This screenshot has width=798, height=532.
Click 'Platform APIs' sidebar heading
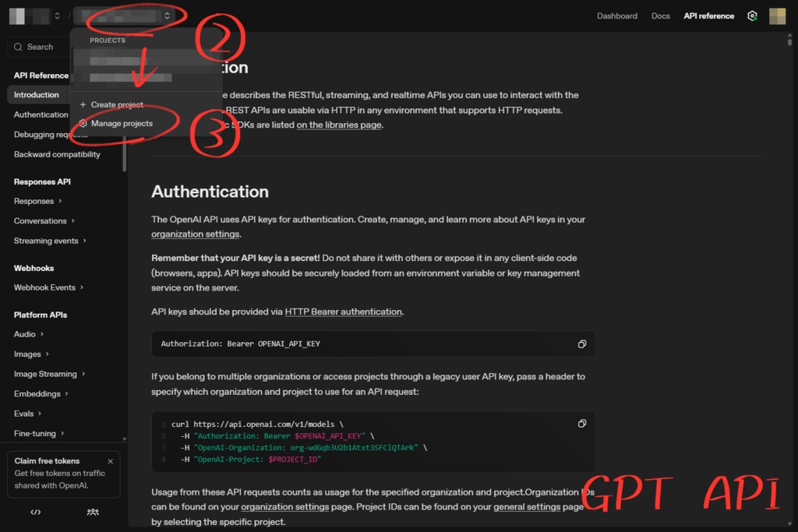coord(41,315)
